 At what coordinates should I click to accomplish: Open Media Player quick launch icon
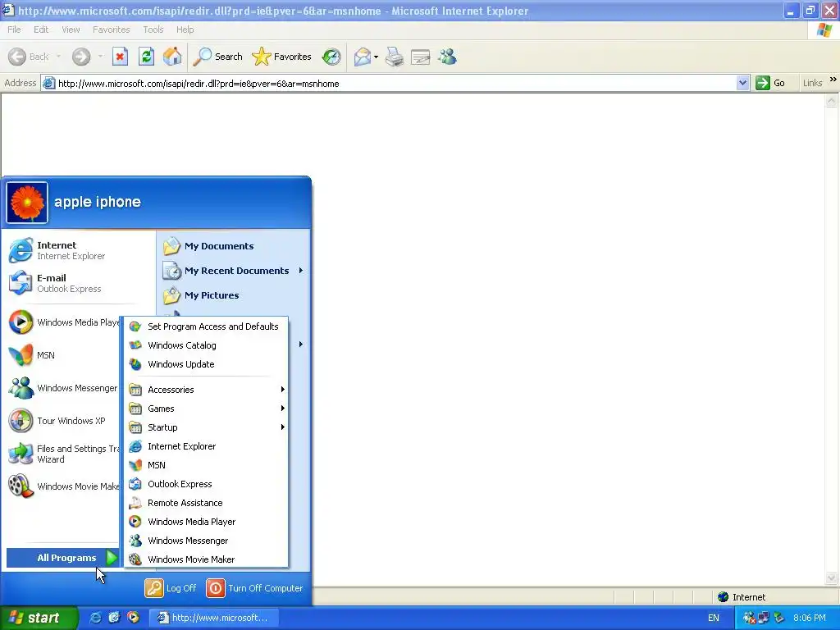(133, 618)
